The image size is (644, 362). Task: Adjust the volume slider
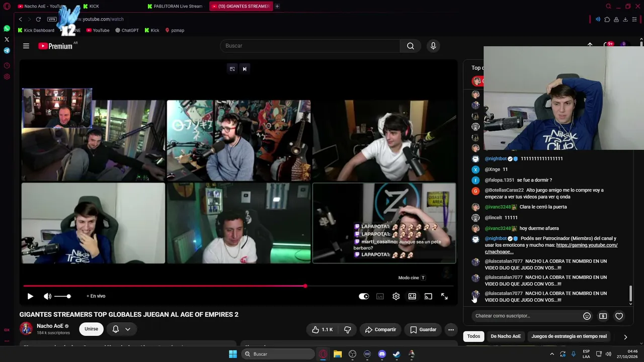pos(62,296)
